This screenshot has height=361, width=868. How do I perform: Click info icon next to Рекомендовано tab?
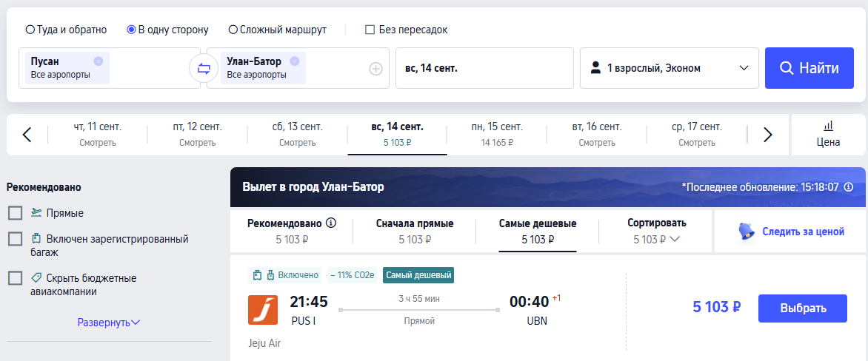pyautogui.click(x=331, y=223)
